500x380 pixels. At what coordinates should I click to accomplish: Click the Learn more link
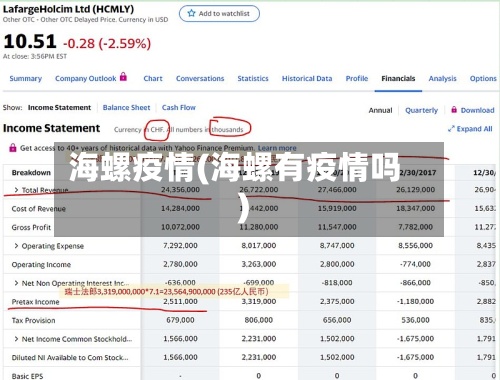(x=277, y=148)
